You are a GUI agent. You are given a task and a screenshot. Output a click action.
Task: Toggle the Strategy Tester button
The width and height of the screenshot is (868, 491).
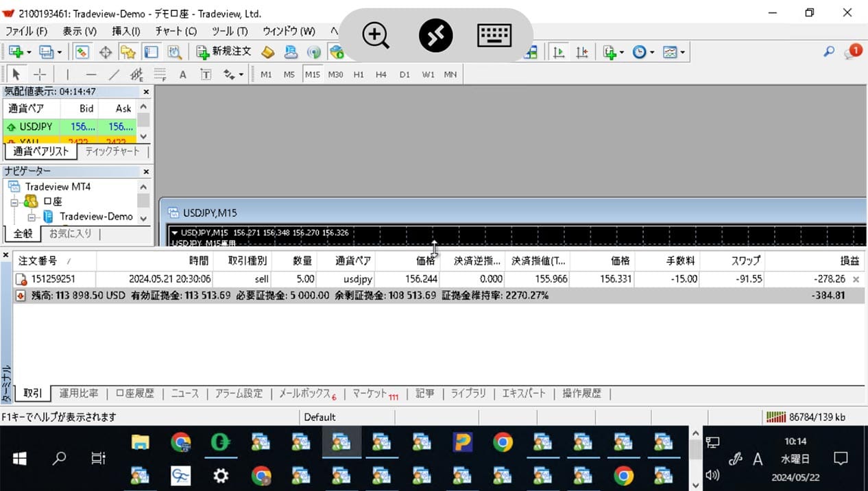(x=174, y=52)
